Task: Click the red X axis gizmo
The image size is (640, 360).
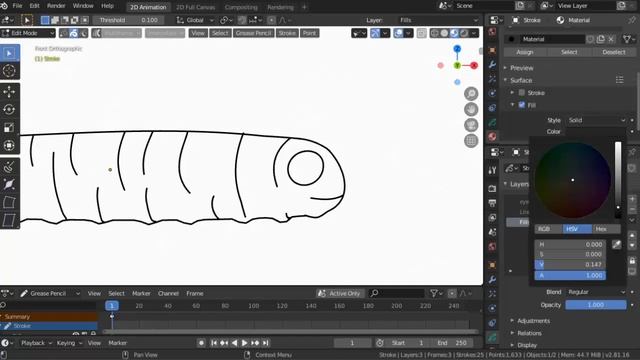Action: 473,65
